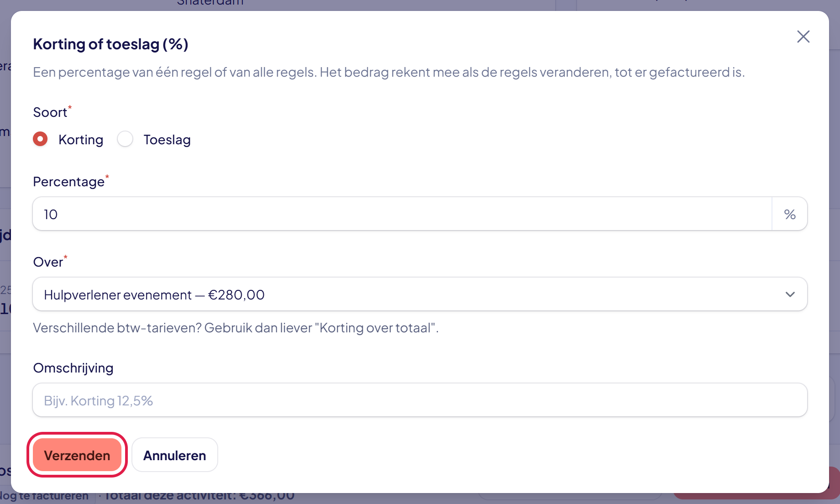This screenshot has height=504, width=840.
Task: Click the 'Over' field label
Action: [48, 262]
